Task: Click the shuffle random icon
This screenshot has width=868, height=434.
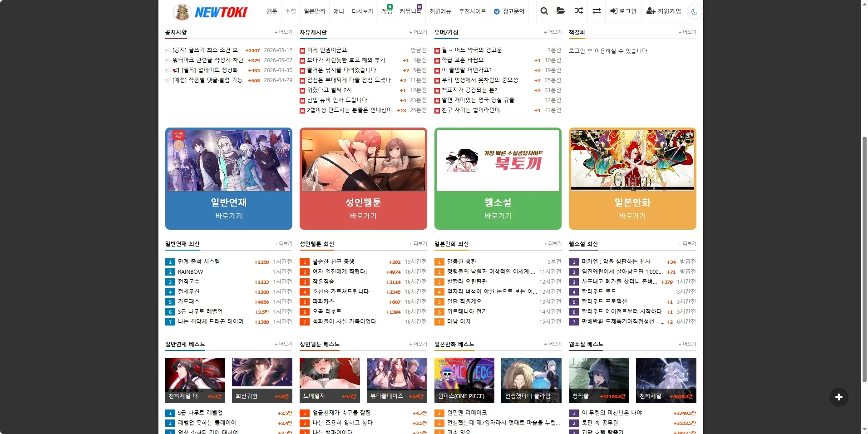Action: pos(579,11)
